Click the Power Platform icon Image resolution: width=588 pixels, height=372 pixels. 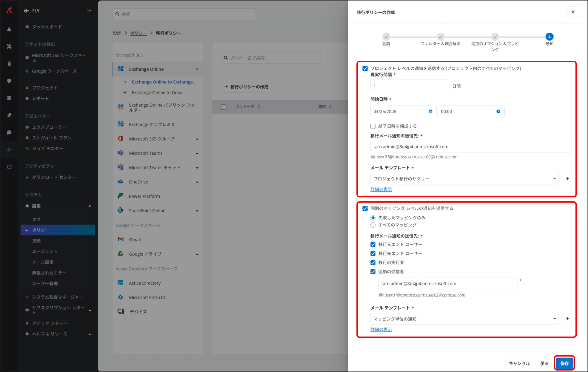[120, 196]
